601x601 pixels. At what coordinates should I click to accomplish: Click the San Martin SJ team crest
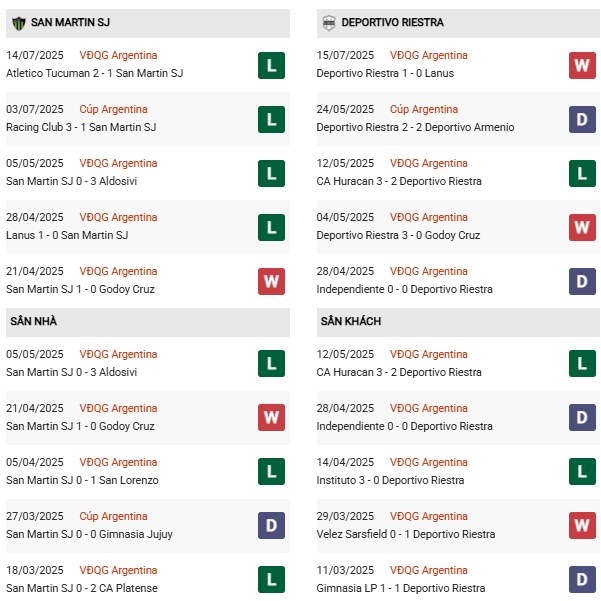pos(18,22)
